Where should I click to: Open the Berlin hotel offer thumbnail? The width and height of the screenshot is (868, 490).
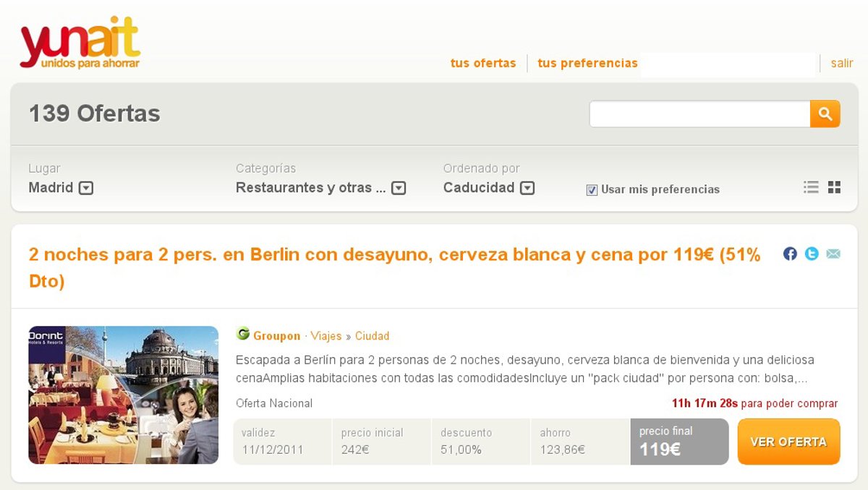point(123,395)
